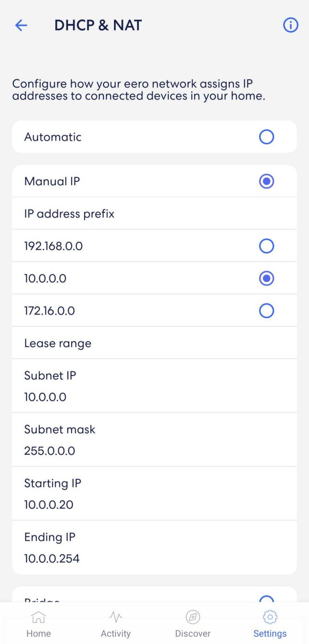Edit the Subnet mask value 255.0.0.0
The image size is (309, 644).
[154, 439]
